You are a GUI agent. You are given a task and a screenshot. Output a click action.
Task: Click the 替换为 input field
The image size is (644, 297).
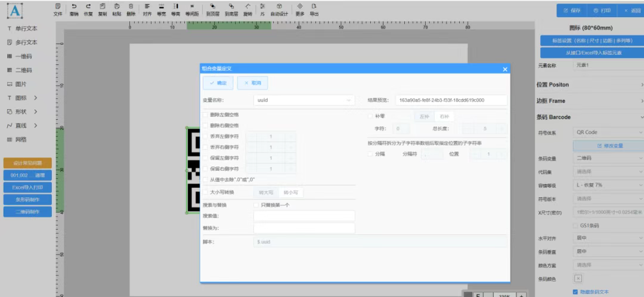(304, 228)
